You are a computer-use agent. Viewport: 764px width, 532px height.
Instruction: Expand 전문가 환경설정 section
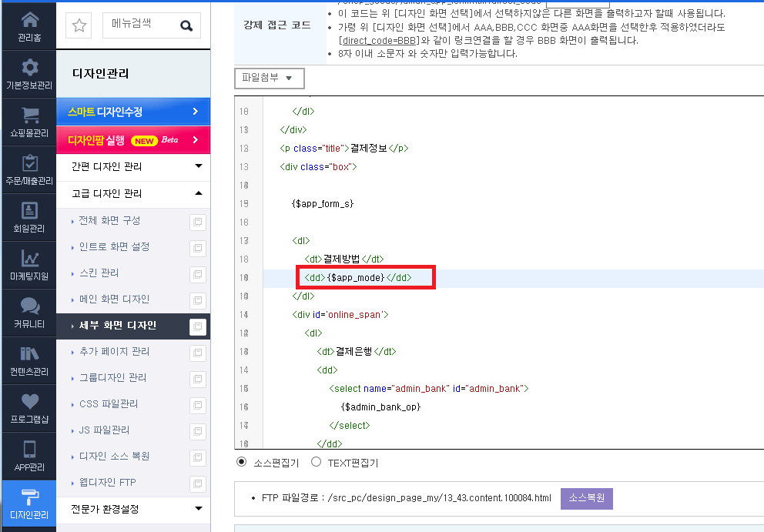click(133, 509)
